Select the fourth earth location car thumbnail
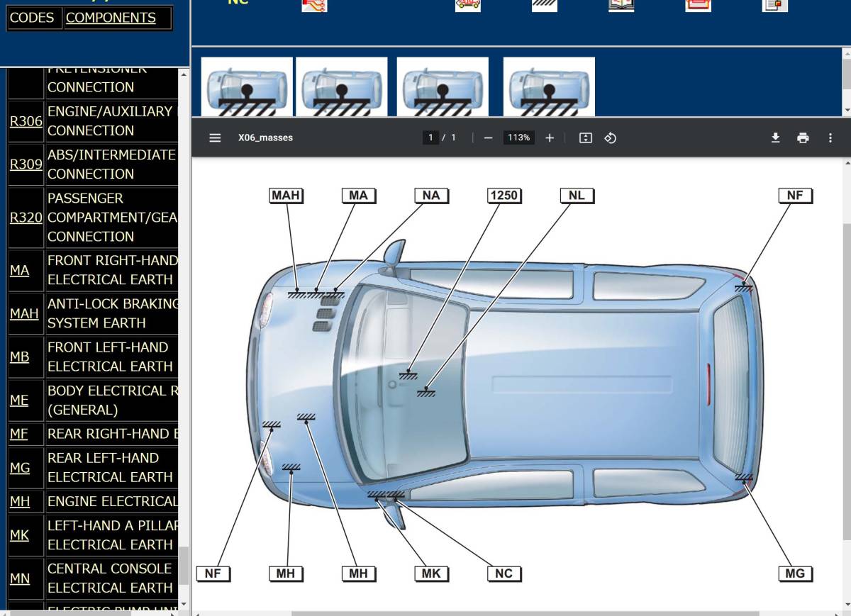This screenshot has width=851, height=616. (549, 86)
